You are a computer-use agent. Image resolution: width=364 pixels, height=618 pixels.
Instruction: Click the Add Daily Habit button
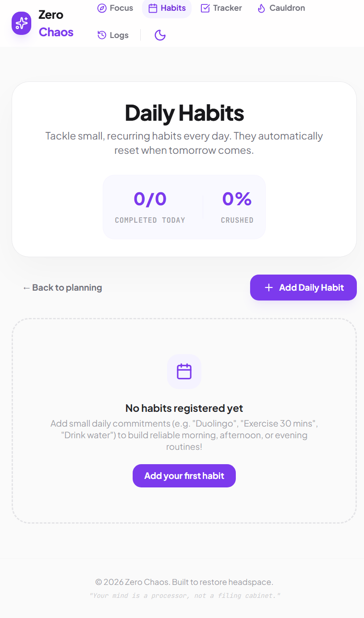coord(303,288)
